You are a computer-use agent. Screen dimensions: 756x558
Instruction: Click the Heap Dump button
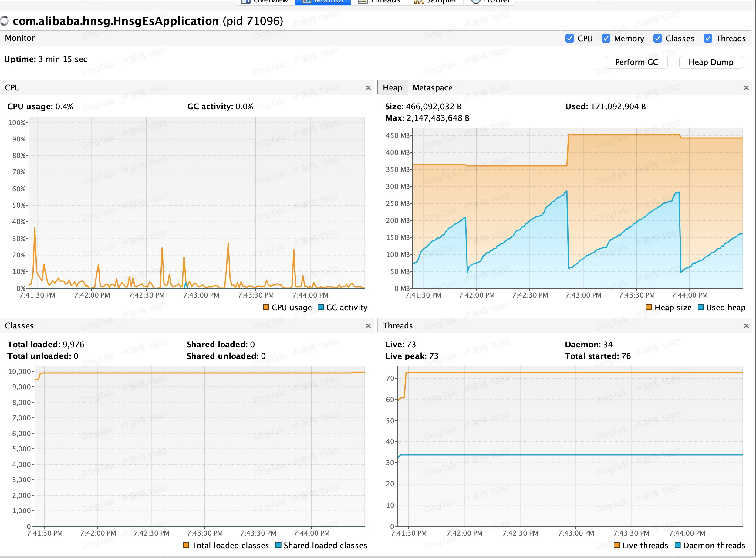[x=710, y=62]
